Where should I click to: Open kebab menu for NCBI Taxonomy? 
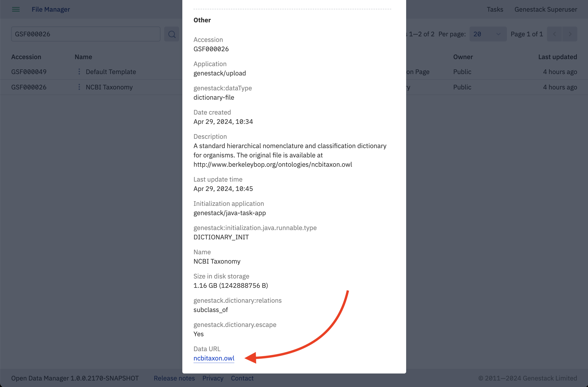[79, 87]
